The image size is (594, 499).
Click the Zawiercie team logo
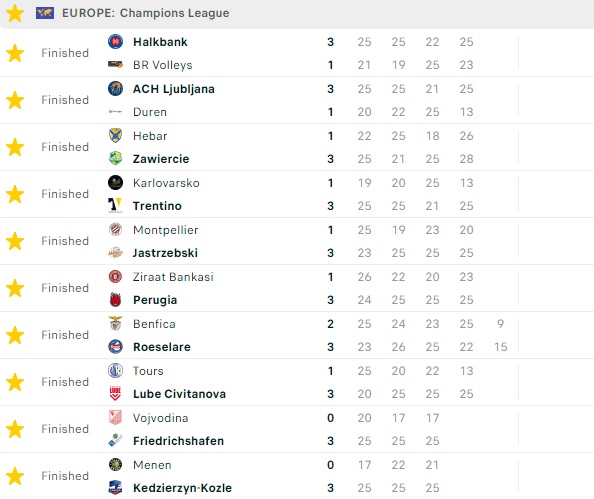[x=115, y=158]
